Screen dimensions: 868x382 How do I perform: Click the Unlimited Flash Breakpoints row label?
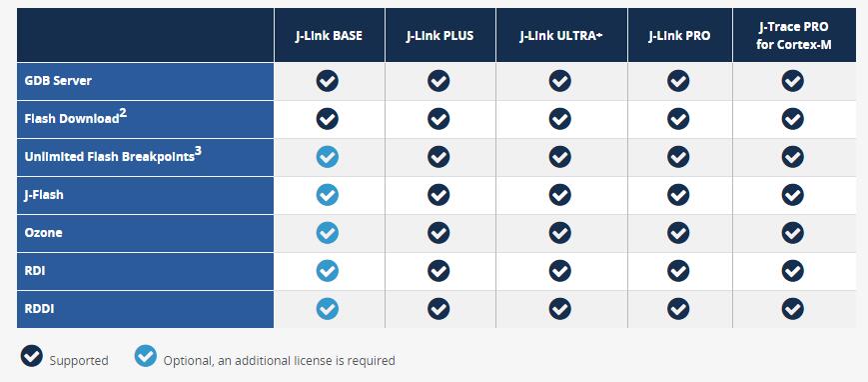113,155
